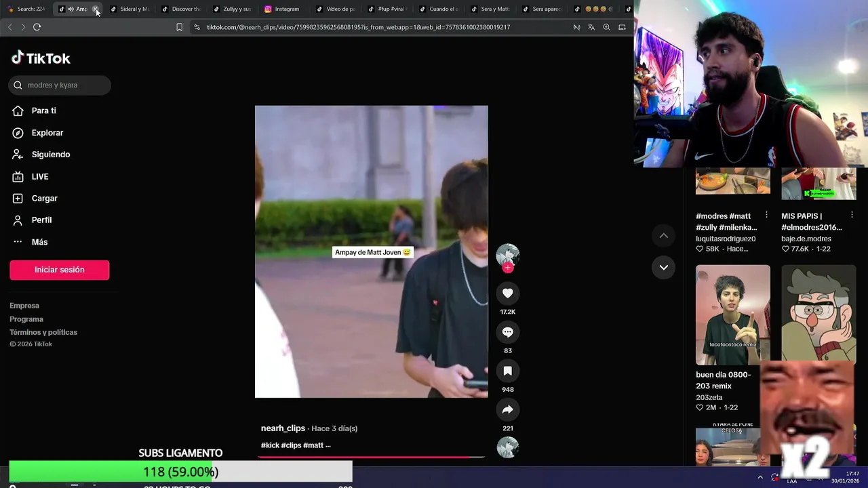
Task: Save the video with the bookmark icon
Action: coord(507,371)
